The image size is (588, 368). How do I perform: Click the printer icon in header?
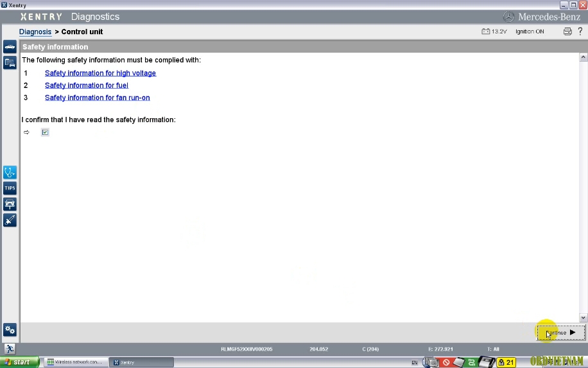click(x=567, y=31)
